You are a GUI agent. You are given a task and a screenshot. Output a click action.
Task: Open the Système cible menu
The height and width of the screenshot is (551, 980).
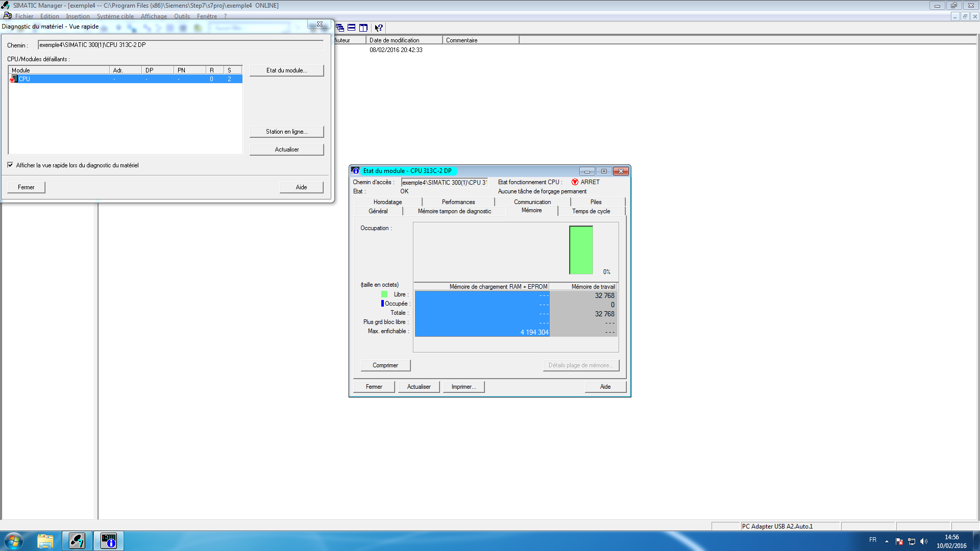[x=115, y=16]
